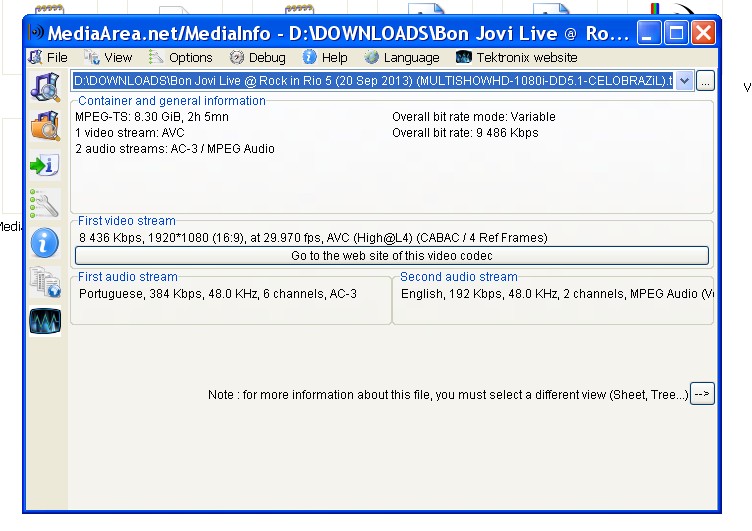Click the browse '...' button beside the path

[705, 81]
